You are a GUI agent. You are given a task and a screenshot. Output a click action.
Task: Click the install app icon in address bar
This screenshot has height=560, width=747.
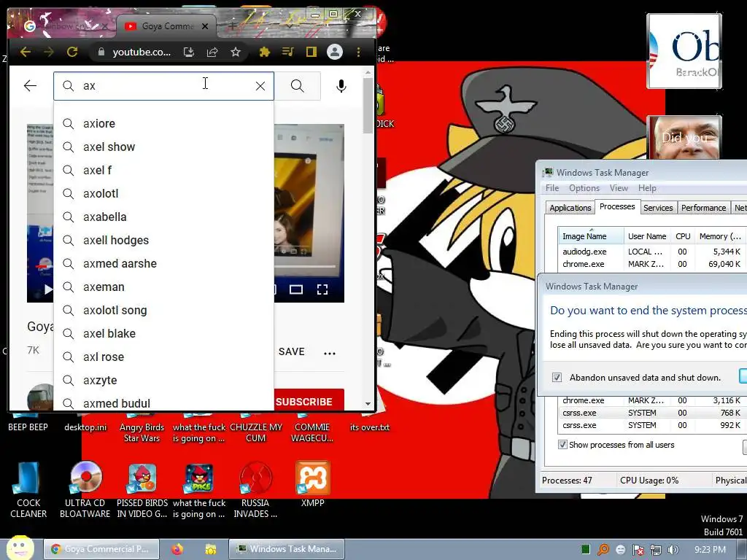tap(189, 52)
